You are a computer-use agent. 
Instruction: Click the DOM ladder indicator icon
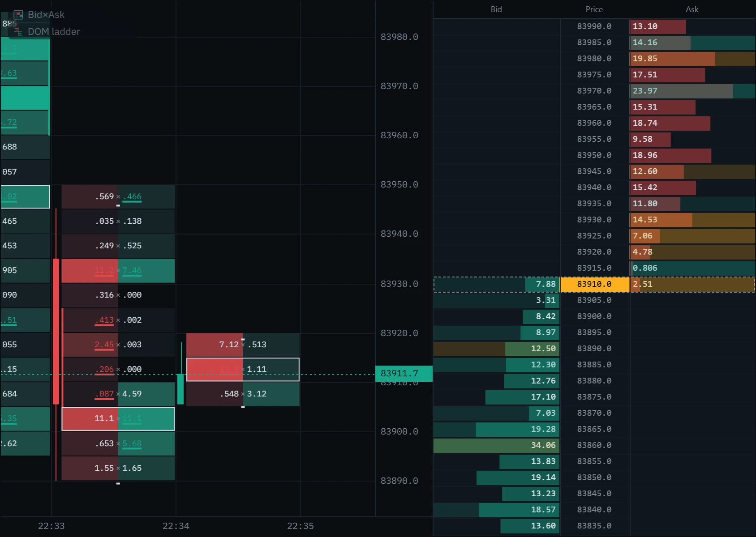point(18,32)
